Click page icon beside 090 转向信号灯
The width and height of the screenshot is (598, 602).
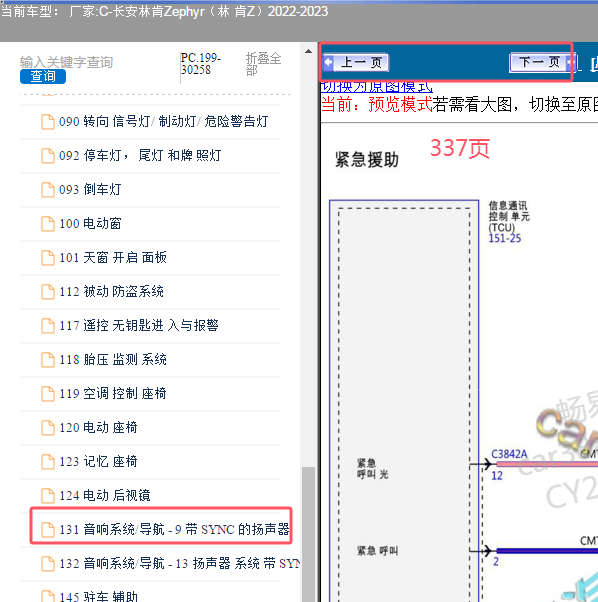48,122
